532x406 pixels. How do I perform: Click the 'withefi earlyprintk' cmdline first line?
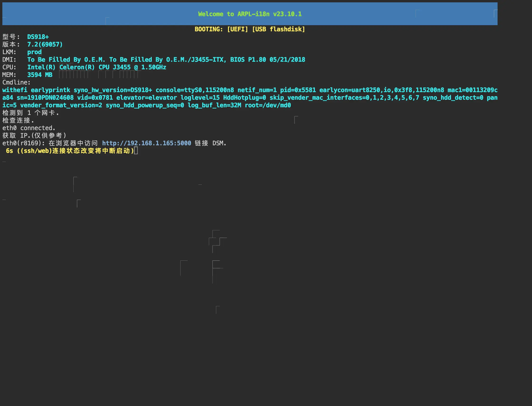click(250, 90)
